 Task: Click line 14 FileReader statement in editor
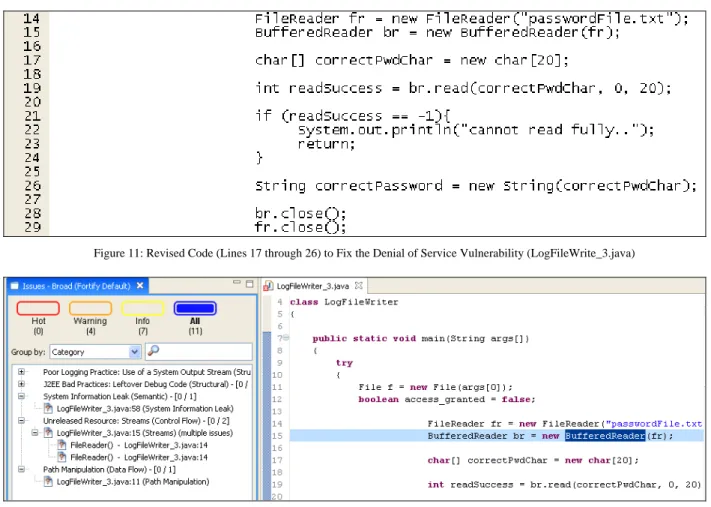coord(565,424)
